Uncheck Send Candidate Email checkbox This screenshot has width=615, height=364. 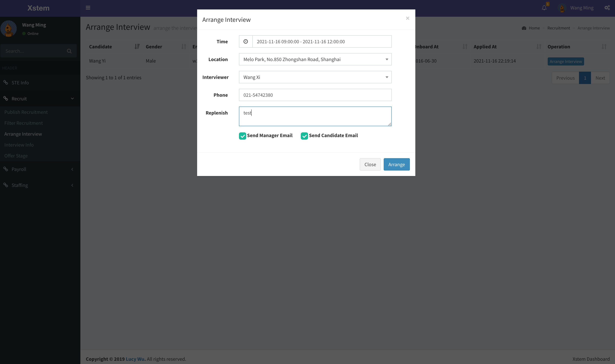(x=304, y=136)
